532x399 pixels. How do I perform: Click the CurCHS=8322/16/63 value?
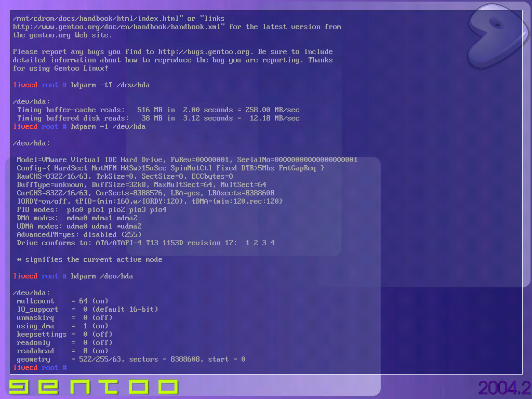coord(54,193)
